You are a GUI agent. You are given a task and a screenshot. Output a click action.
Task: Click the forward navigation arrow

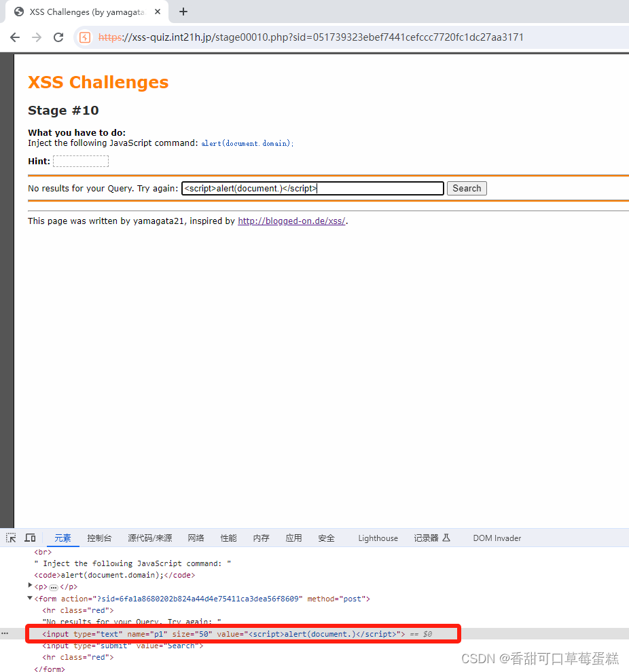pyautogui.click(x=37, y=37)
